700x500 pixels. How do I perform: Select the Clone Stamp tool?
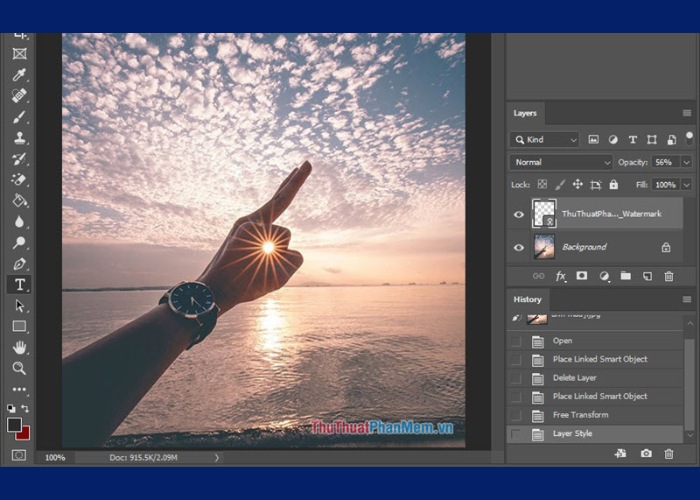click(19, 138)
